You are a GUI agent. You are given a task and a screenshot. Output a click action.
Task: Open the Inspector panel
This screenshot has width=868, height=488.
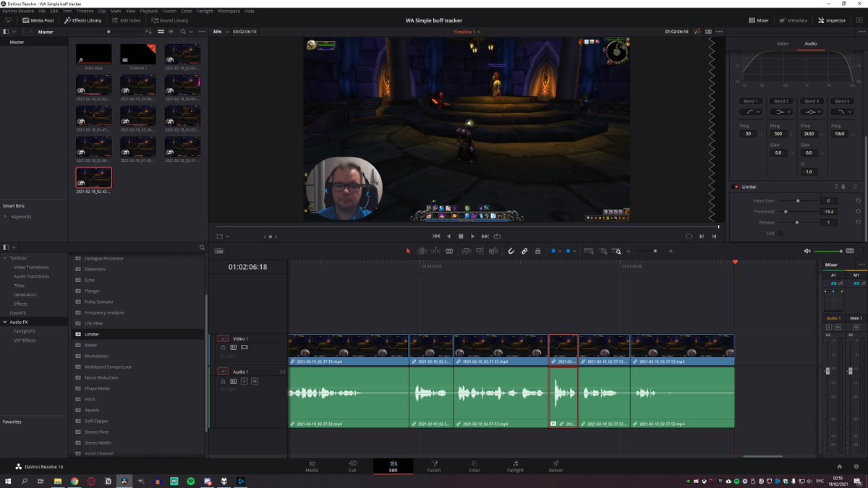[832, 20]
